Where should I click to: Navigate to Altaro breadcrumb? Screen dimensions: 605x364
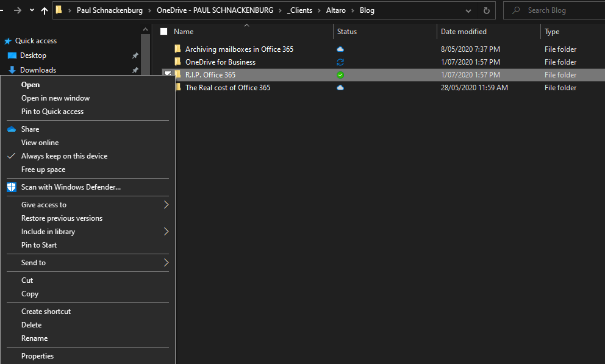click(x=335, y=10)
